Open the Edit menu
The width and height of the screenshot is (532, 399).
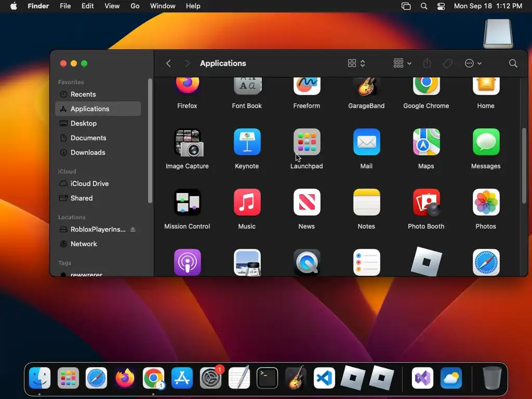pos(87,6)
